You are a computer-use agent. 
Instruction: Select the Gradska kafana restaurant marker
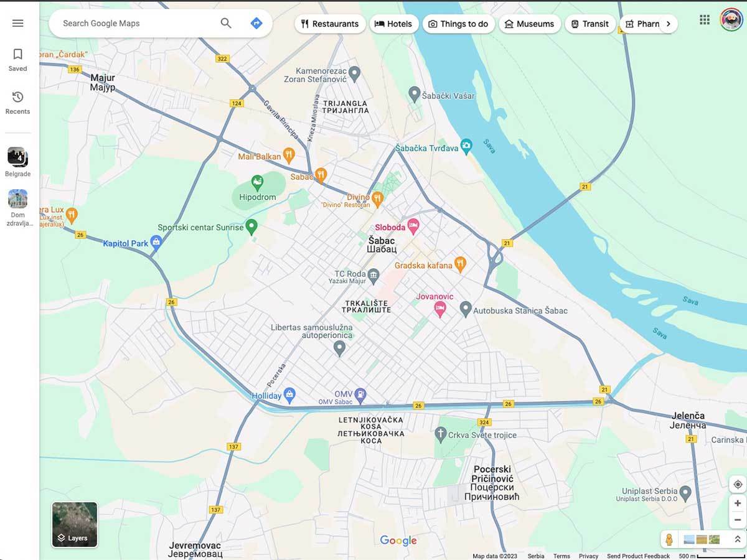459,264
